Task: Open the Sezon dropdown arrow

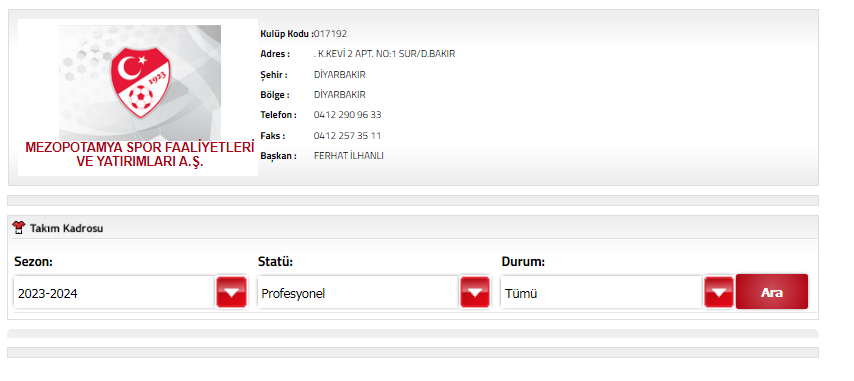Action: (x=231, y=292)
